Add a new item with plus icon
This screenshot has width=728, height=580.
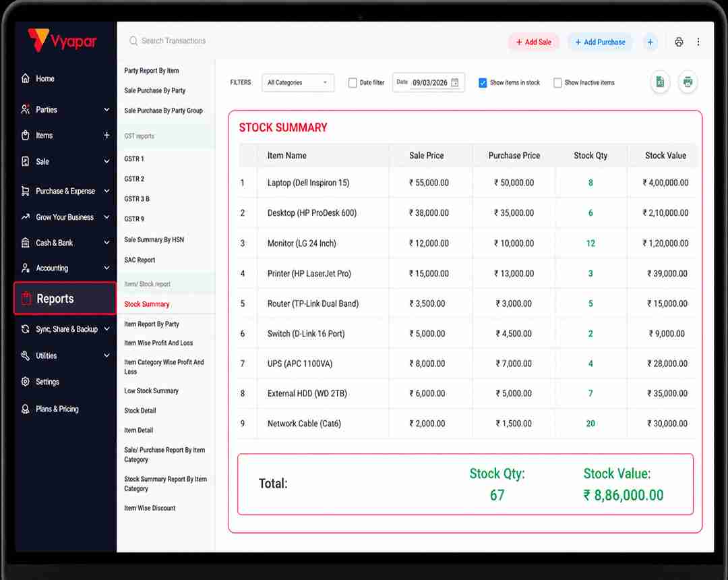coord(107,135)
